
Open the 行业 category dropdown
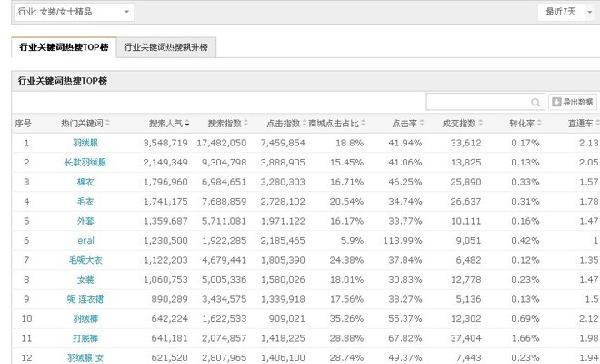click(74, 12)
